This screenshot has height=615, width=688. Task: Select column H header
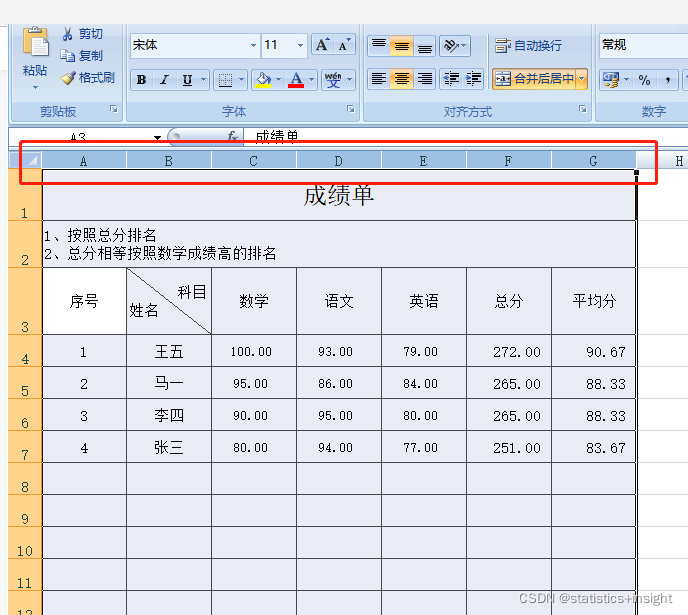click(679, 161)
